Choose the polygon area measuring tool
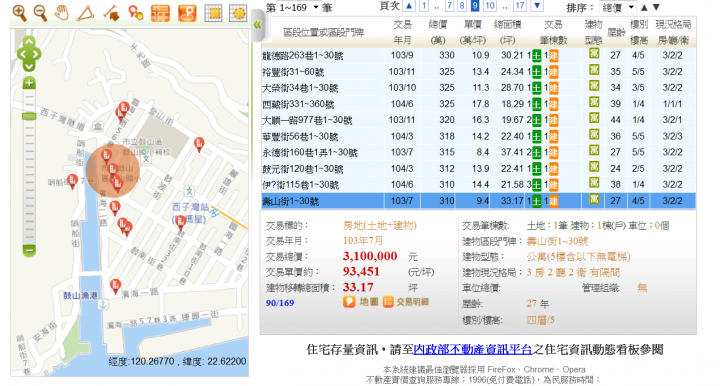Viewport: 720px width, 386px height. click(x=85, y=13)
